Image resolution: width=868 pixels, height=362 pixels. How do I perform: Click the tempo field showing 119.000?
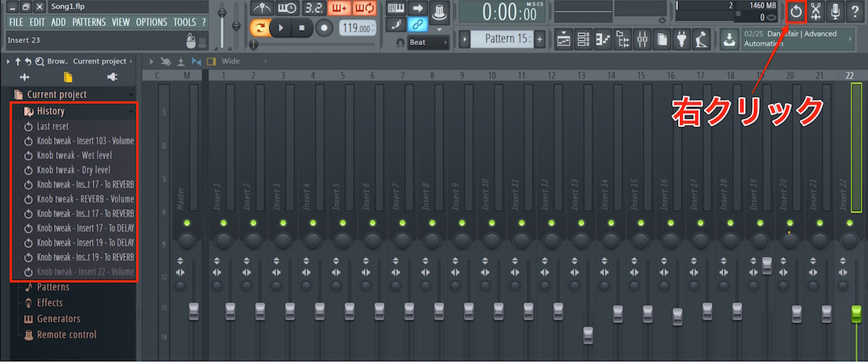pyautogui.click(x=357, y=29)
